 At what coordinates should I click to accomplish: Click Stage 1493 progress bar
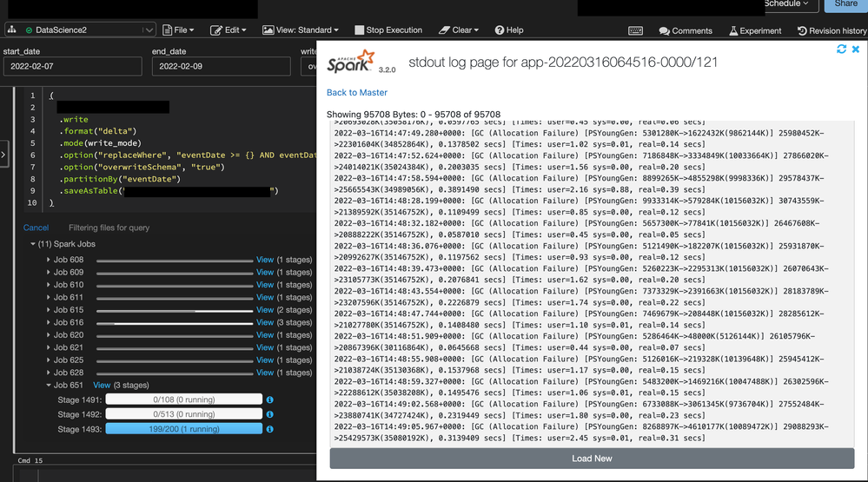click(183, 429)
